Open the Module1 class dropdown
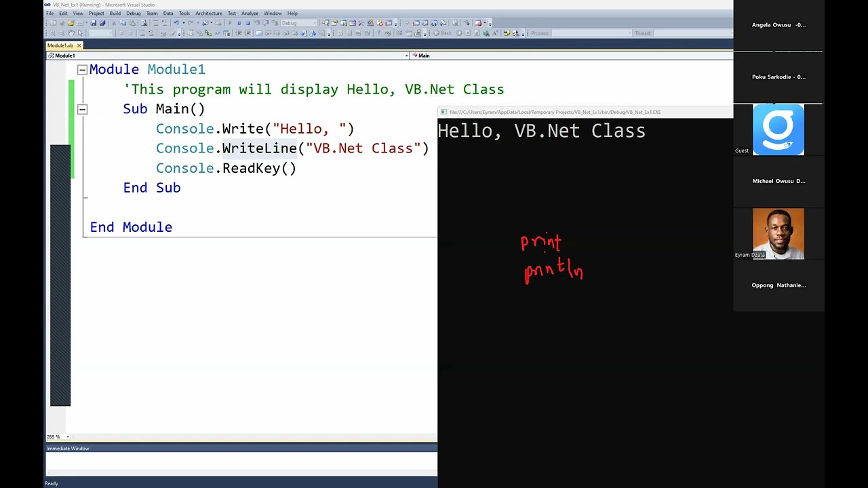Viewport: 868px width, 488px height. click(228, 56)
